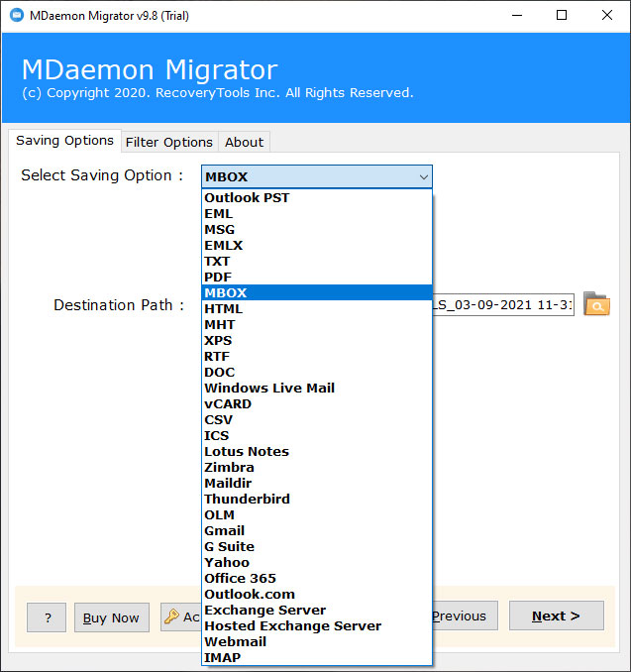
Task: Select Zimbra from the list
Action: 317,467
